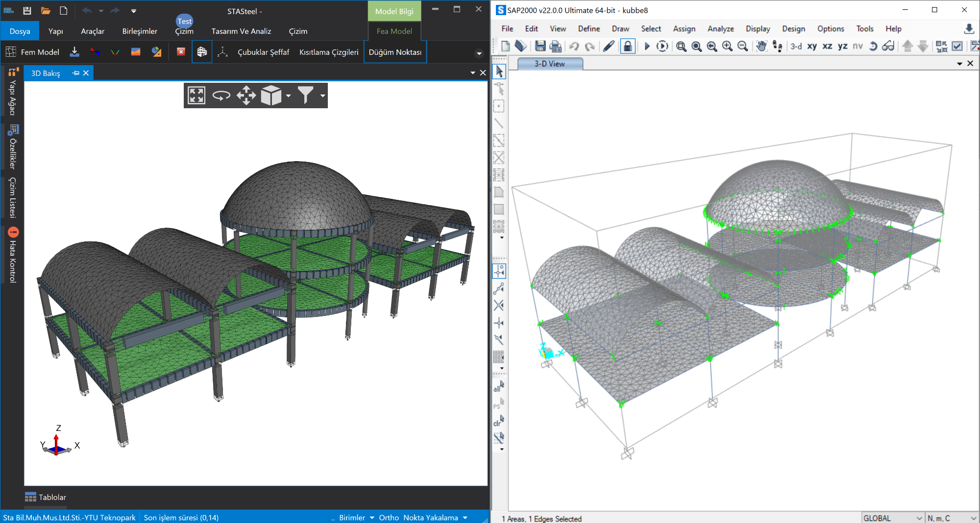Open the Tasarım Ve Analiz ribbon tab
Image resolution: width=980 pixels, height=523 pixels.
click(x=241, y=31)
